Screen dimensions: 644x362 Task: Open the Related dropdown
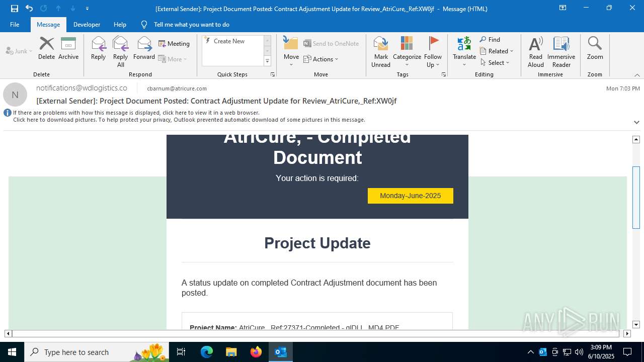pos(497,51)
